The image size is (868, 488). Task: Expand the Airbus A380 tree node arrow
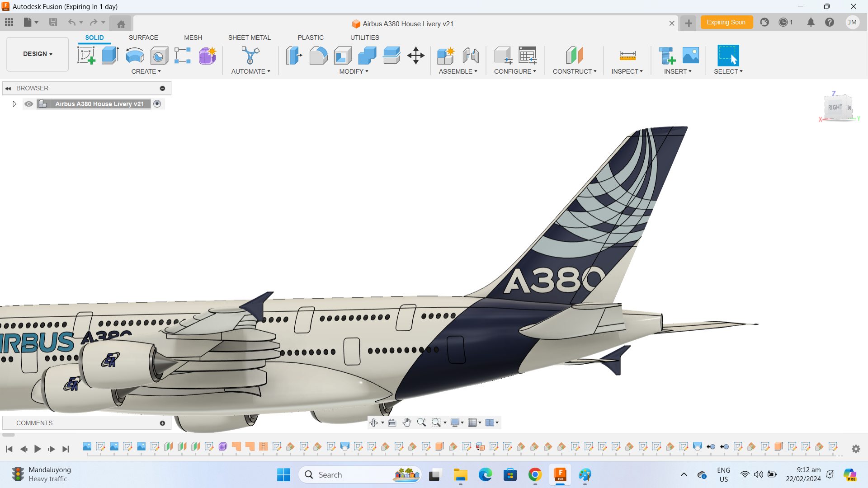14,104
